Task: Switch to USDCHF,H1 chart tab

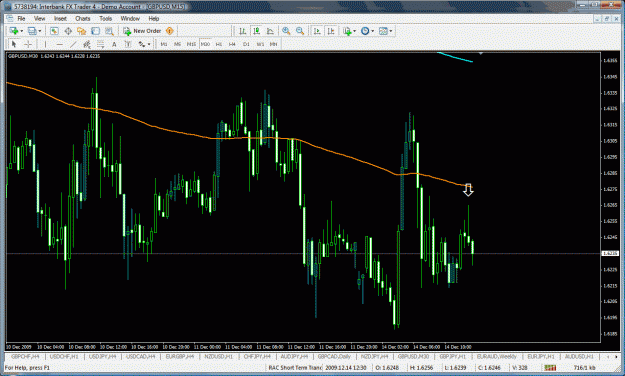Action: point(64,356)
